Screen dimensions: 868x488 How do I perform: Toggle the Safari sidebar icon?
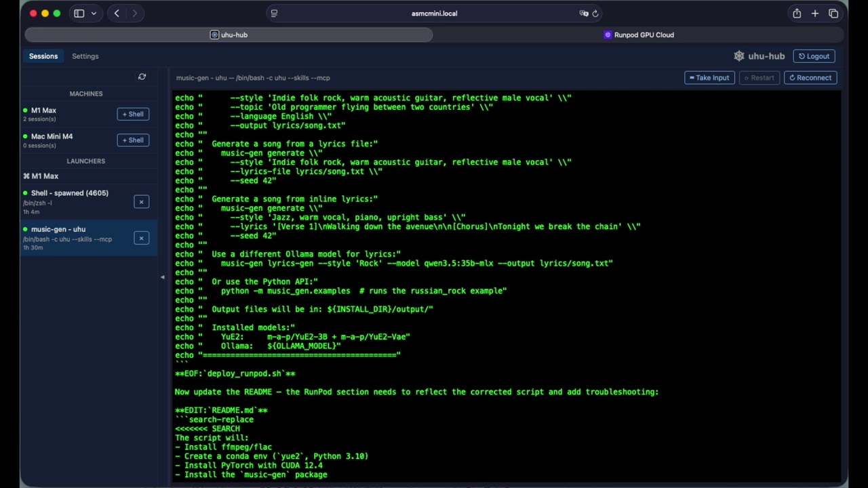79,14
